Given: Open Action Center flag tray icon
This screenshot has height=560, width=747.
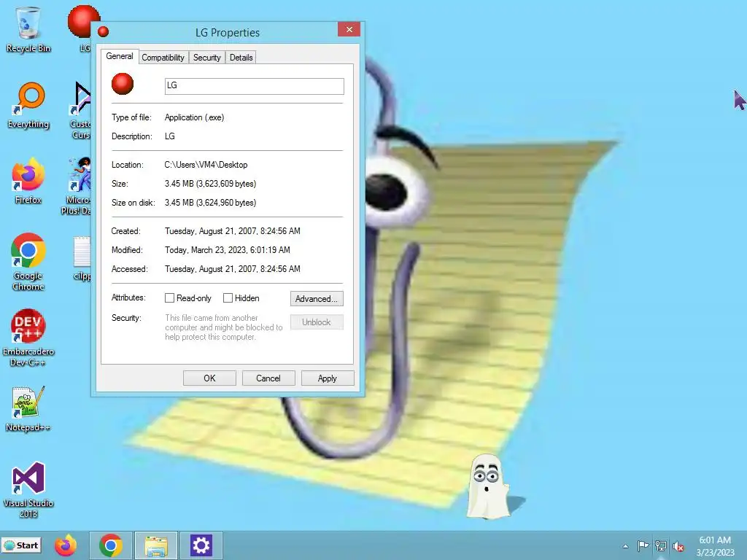Looking at the screenshot, I should (x=643, y=545).
